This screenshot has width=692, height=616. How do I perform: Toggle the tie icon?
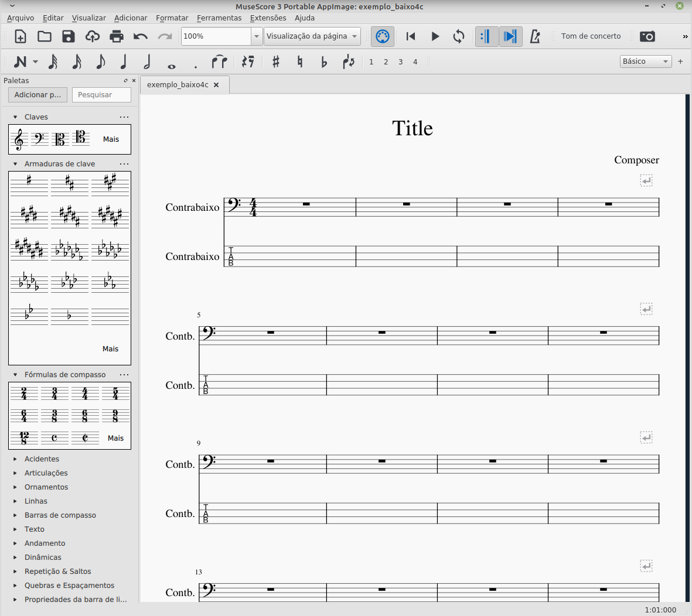[219, 61]
